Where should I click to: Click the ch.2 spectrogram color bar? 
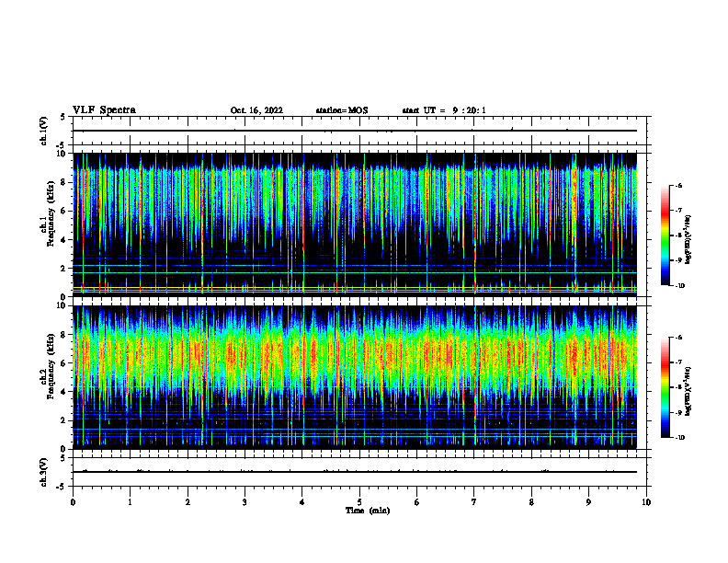[665, 387]
